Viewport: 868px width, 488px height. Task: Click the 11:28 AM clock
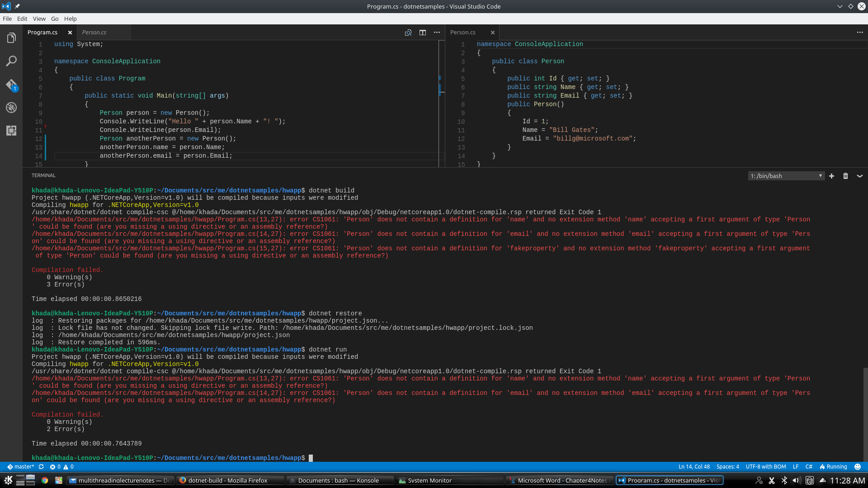pos(848,480)
